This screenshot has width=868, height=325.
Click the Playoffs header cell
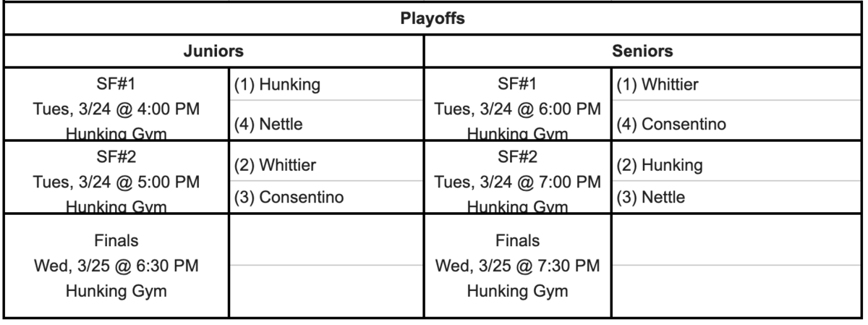(433, 19)
